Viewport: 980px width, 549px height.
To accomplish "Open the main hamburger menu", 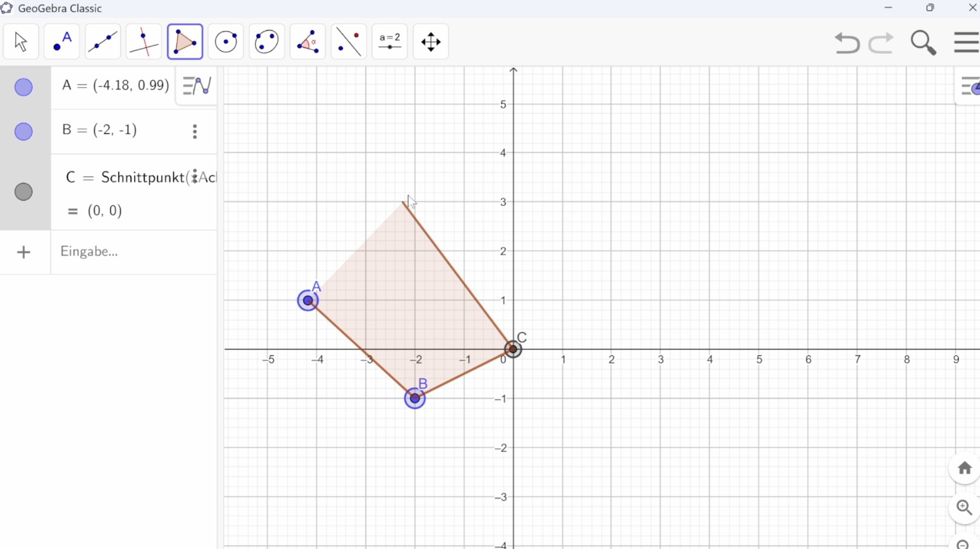I will pos(966,42).
